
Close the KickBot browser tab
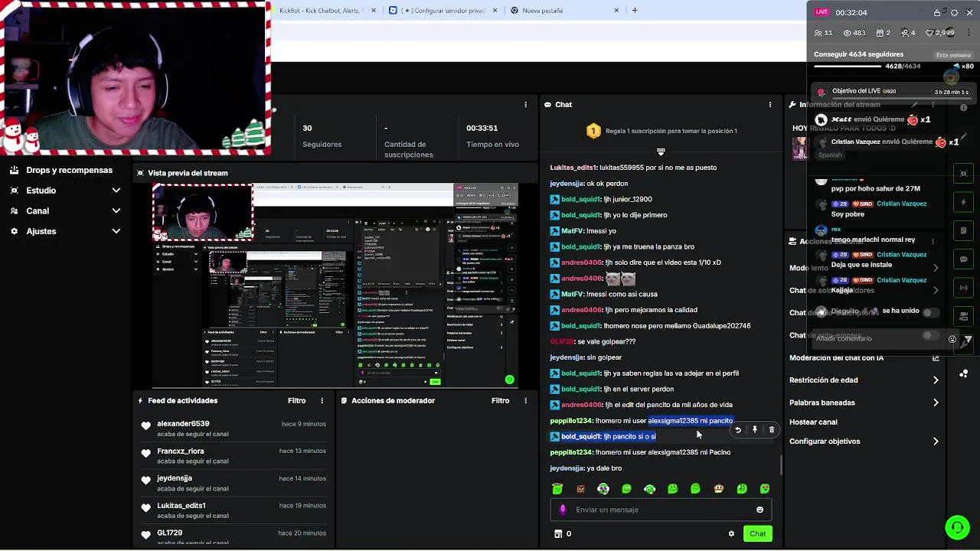(x=374, y=11)
